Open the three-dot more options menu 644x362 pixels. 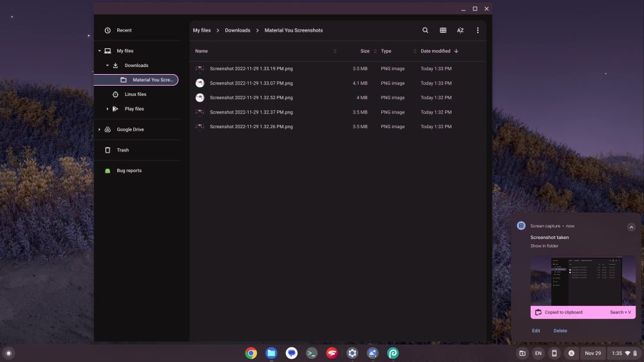pyautogui.click(x=477, y=30)
